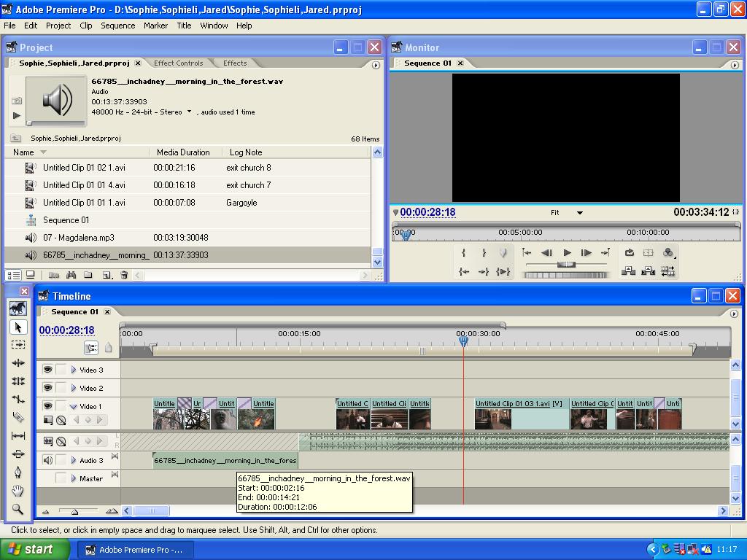Toggle lock box on Audio 3
The width and height of the screenshot is (747, 560).
tap(61, 460)
